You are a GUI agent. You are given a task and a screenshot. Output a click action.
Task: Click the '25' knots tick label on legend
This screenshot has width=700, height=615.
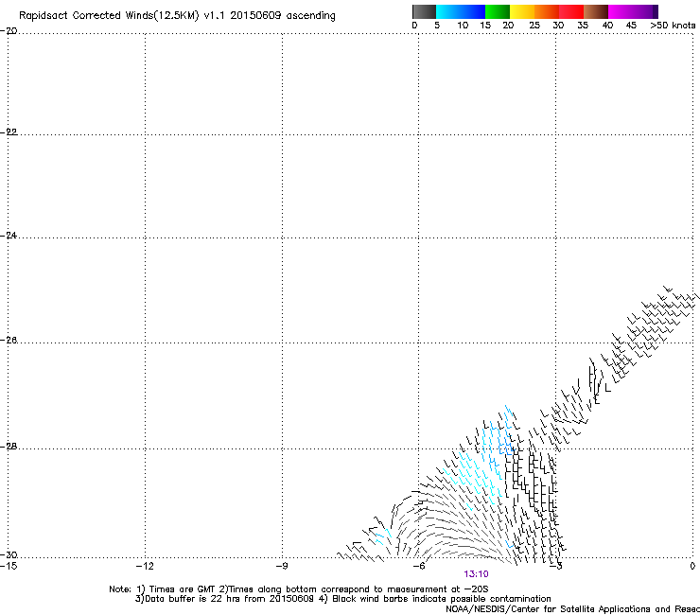pyautogui.click(x=534, y=26)
